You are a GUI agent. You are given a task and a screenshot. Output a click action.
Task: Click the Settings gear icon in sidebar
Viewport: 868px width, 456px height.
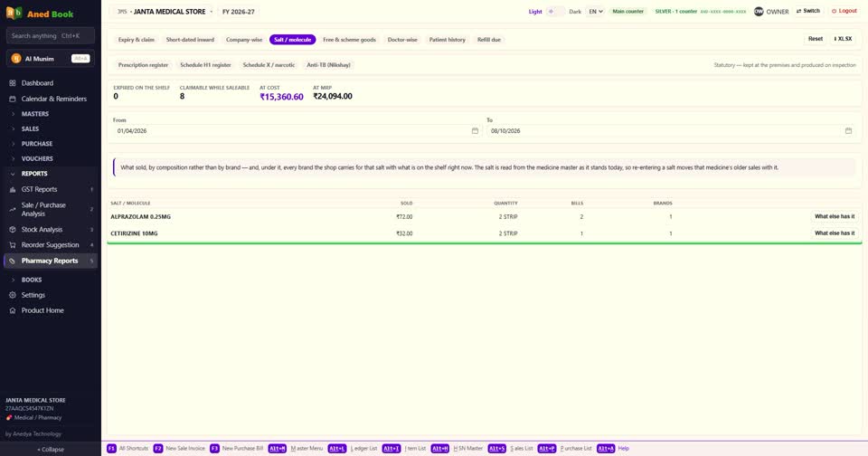tap(12, 295)
